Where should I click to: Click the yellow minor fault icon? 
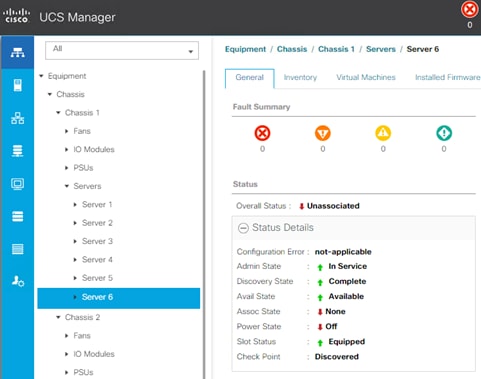click(x=383, y=133)
